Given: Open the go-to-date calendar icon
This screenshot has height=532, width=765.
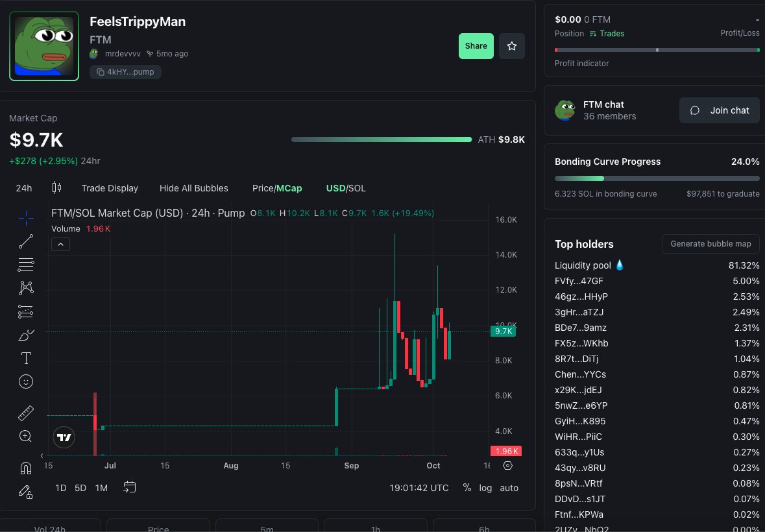Looking at the screenshot, I should [129, 487].
